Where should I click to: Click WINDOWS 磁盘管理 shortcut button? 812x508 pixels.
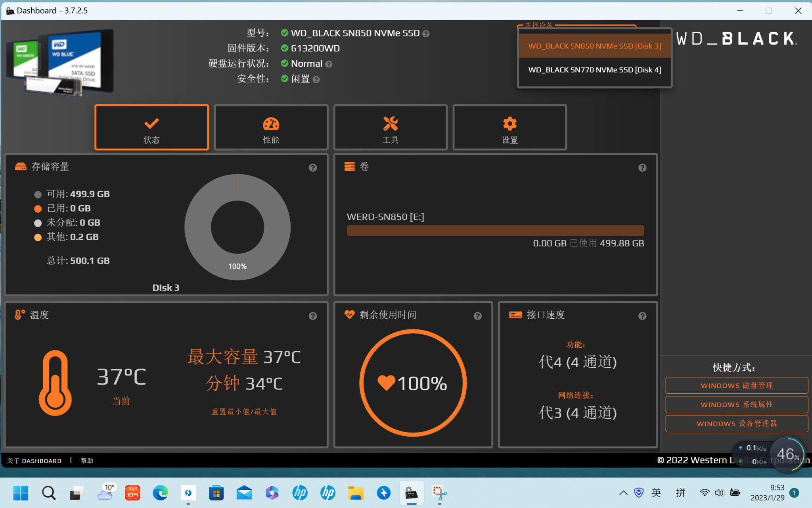click(x=736, y=385)
